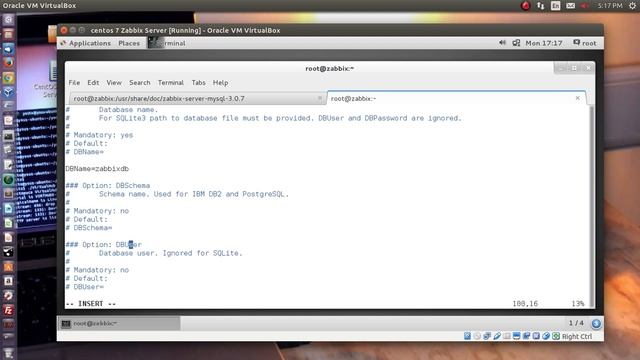This screenshot has width=640, height=360.
Task: Open the Tabs menu
Action: (x=199, y=82)
